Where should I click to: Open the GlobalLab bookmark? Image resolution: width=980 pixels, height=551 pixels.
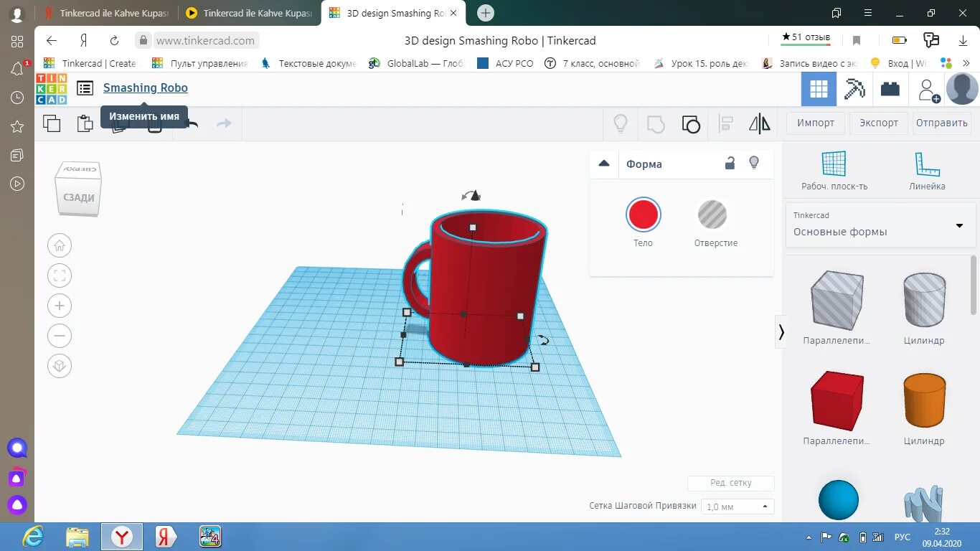(x=416, y=63)
